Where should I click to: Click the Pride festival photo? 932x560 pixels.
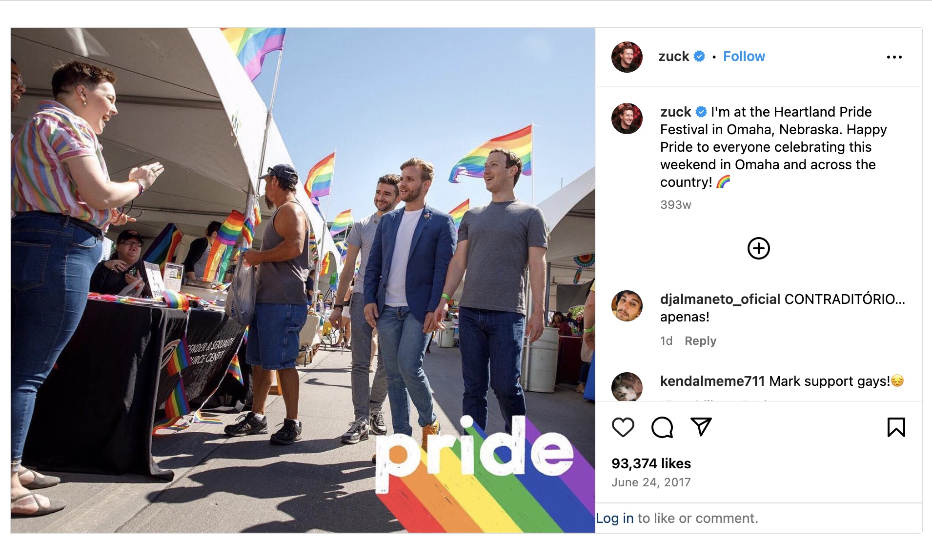pyautogui.click(x=303, y=280)
